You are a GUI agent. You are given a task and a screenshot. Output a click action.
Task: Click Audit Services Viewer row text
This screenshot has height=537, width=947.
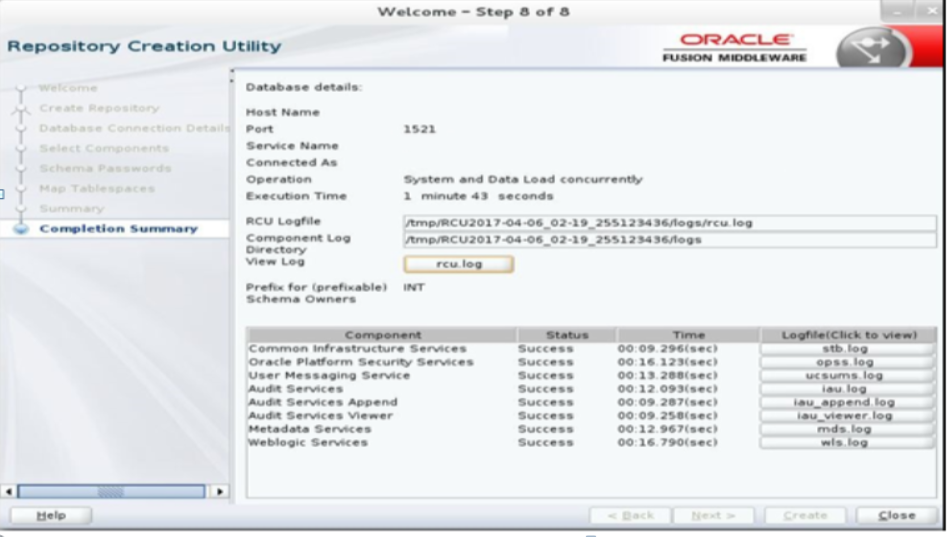coord(321,416)
